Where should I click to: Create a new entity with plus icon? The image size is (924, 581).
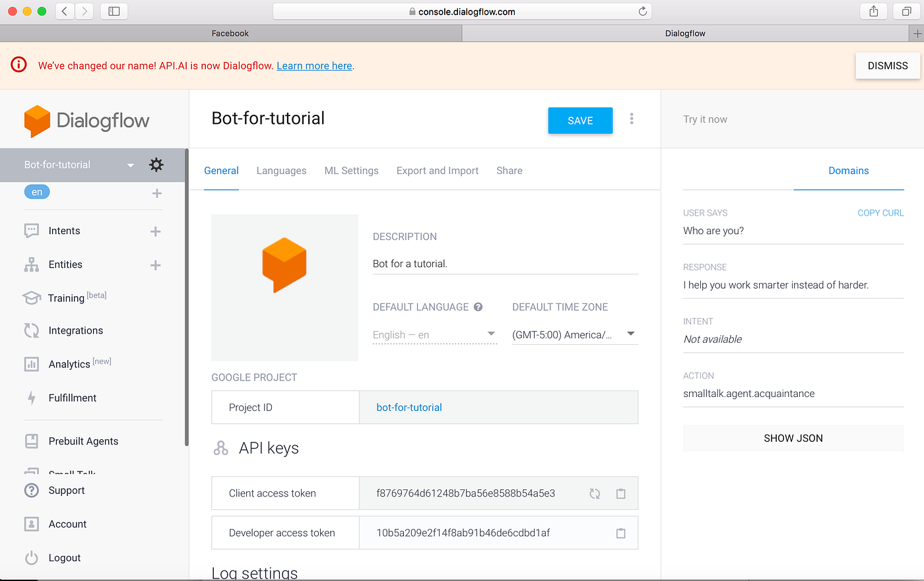156,265
